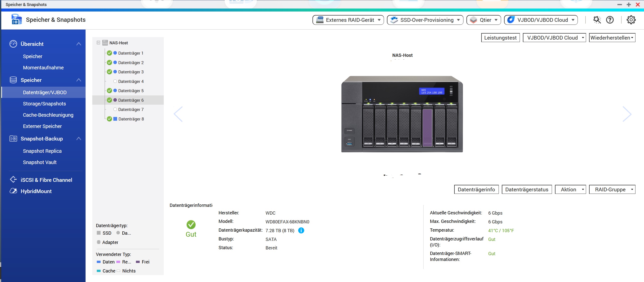Click the iSCSI & Fibre Channel icon
Viewport: 644px width, 282px height.
click(13, 180)
